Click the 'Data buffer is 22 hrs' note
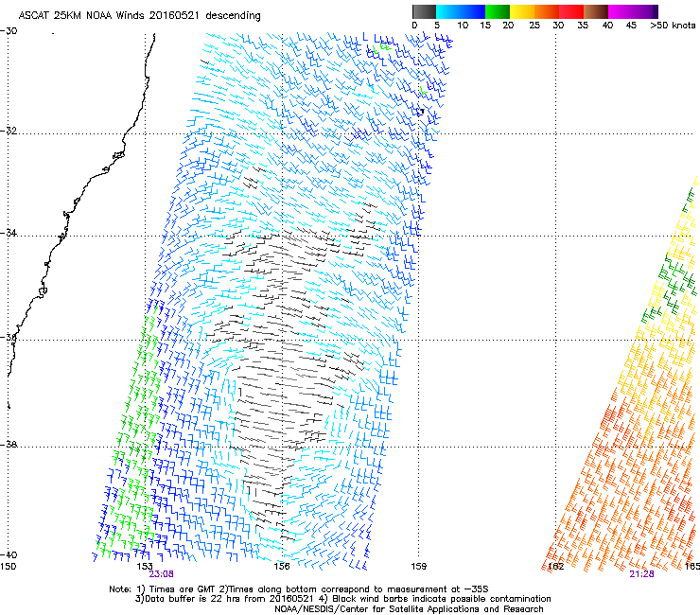 coord(342,599)
